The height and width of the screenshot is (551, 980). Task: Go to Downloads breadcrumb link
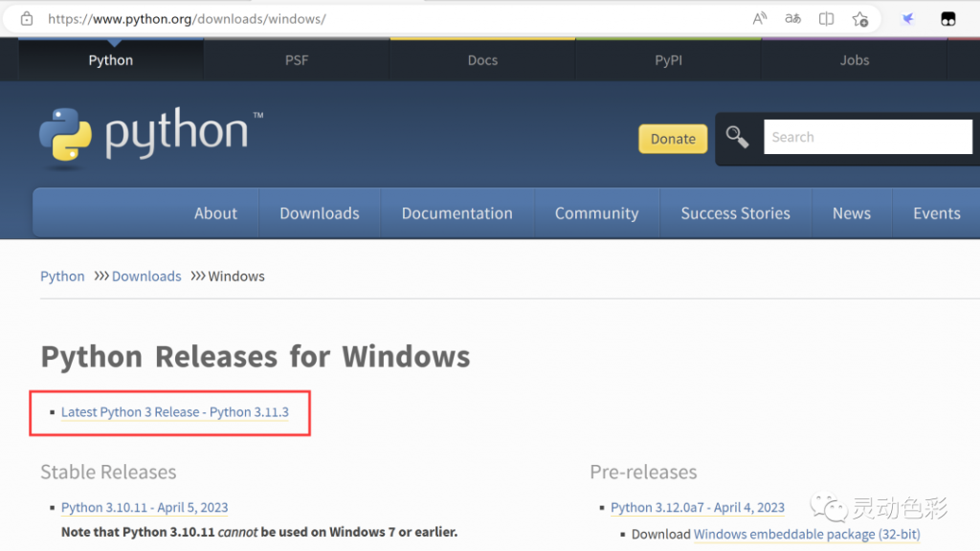(x=146, y=276)
